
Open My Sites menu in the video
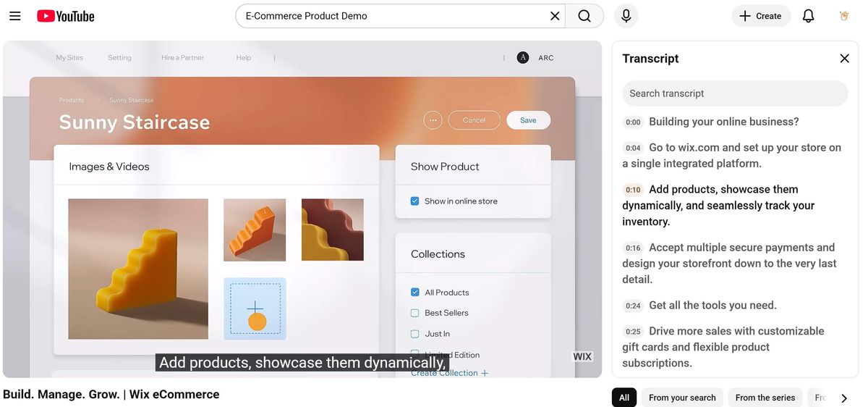(x=69, y=57)
